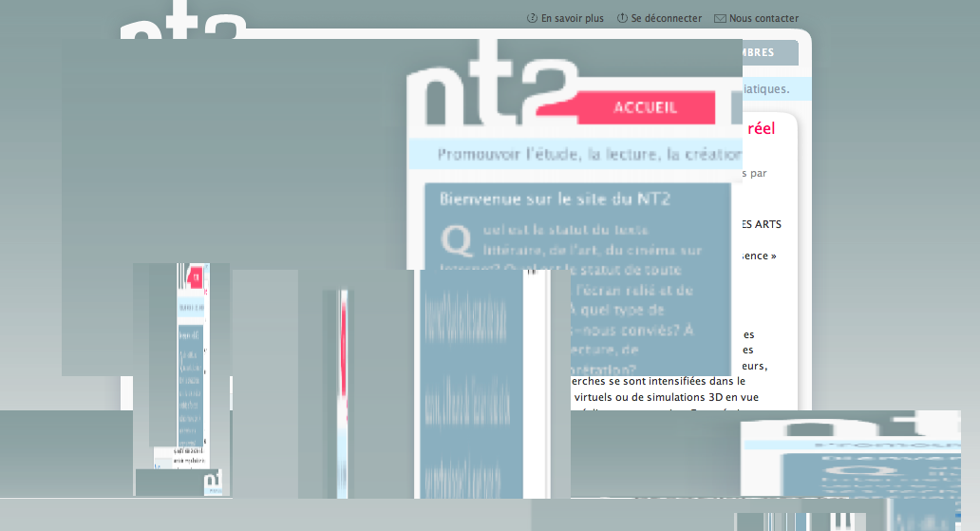Image resolution: width=980 pixels, height=531 pixels.
Task: Click the envelope icon beside Nous contacter
Action: [720, 19]
